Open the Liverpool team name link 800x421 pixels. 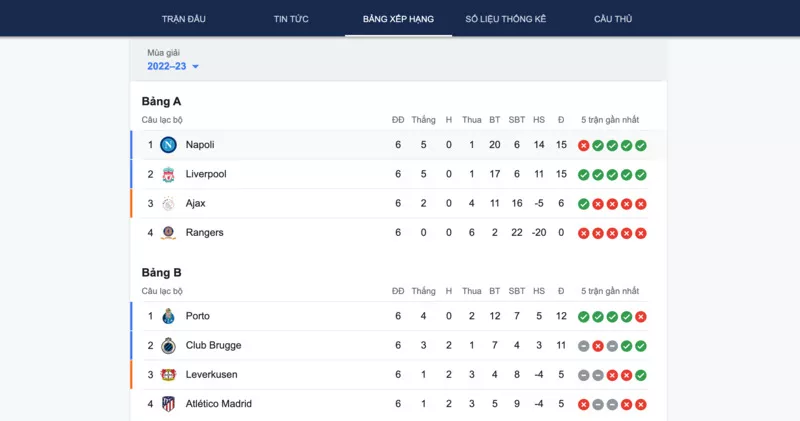[x=206, y=174]
